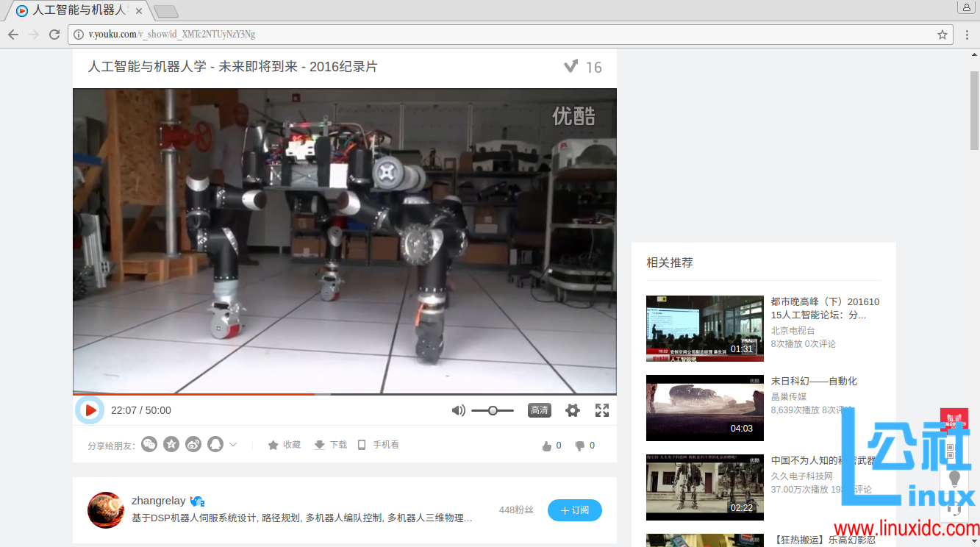The height and width of the screenshot is (547, 980).
Task: Go back in browser history
Action: tap(13, 35)
